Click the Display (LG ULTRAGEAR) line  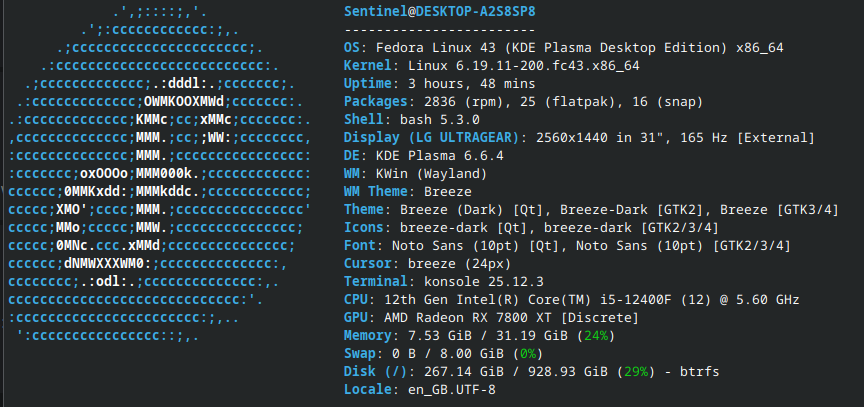tap(579, 138)
